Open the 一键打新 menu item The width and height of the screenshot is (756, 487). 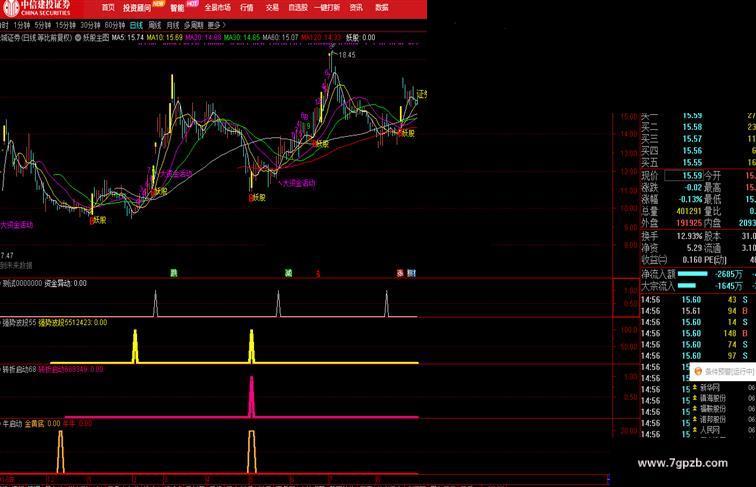point(327,8)
